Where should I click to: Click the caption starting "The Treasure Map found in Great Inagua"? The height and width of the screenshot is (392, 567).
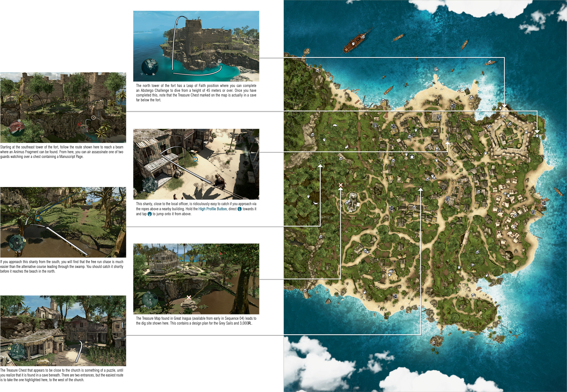[x=196, y=321]
